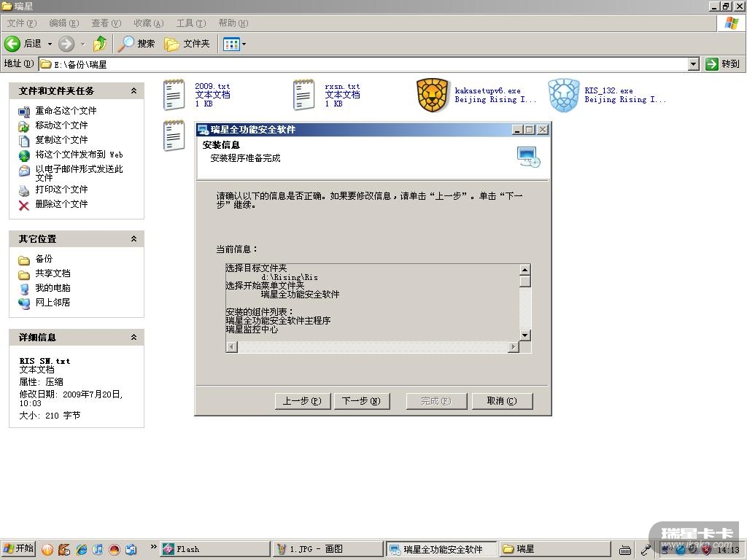Click left arrow of horizontal info scrollbar

tap(231, 346)
